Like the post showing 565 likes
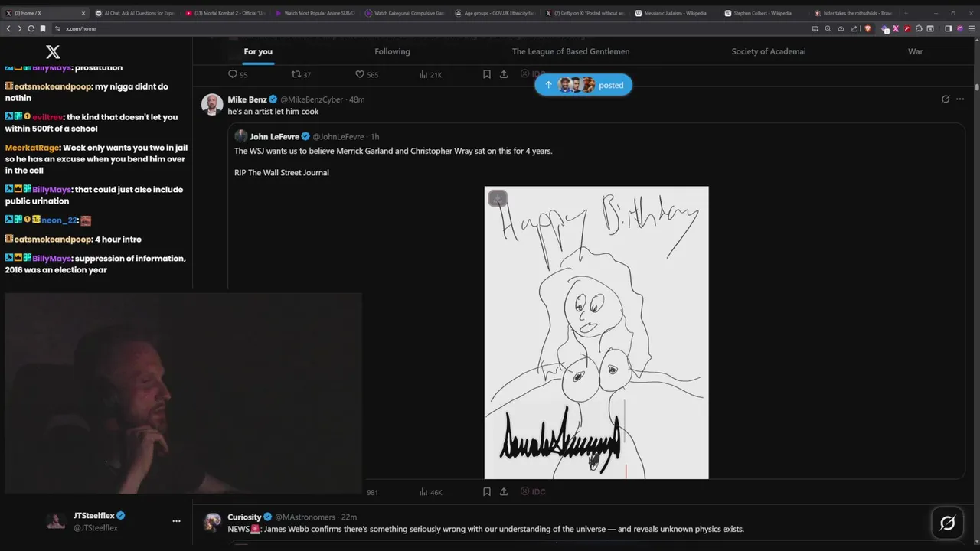This screenshot has width=980, height=551. pos(367,74)
